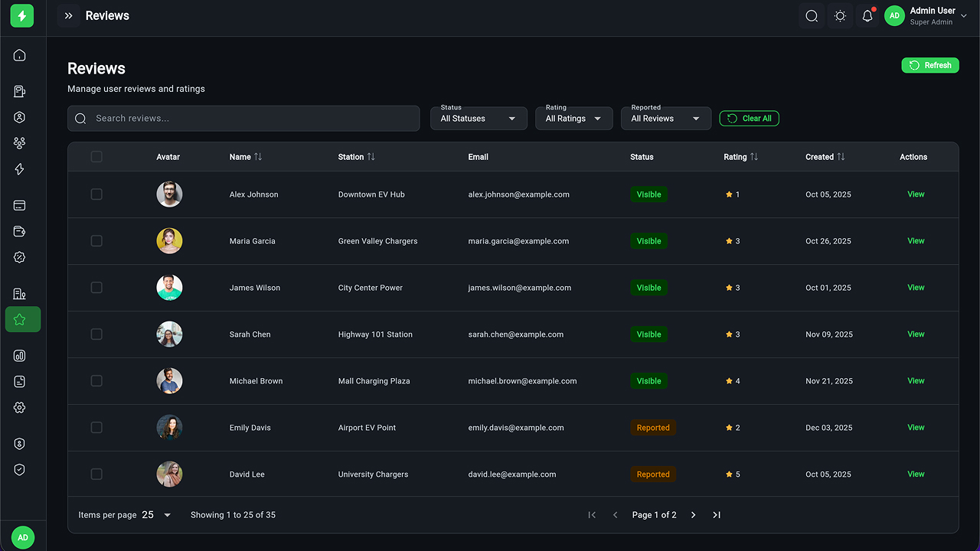Check the box for Alex Johnson's review
This screenshot has height=551, width=980.
(96, 194)
